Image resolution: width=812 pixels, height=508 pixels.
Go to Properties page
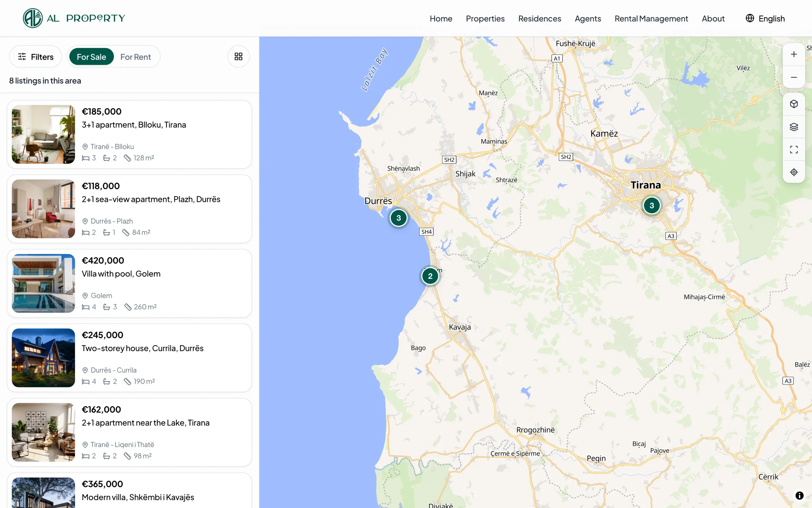[x=485, y=18]
